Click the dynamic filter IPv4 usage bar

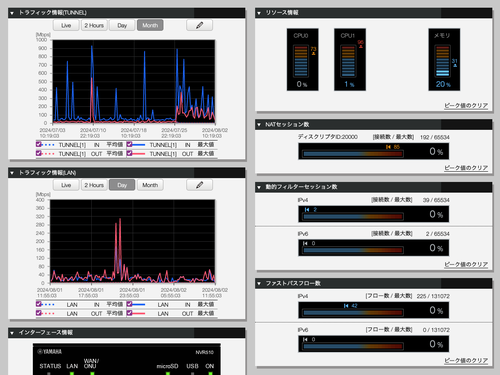pos(353,216)
